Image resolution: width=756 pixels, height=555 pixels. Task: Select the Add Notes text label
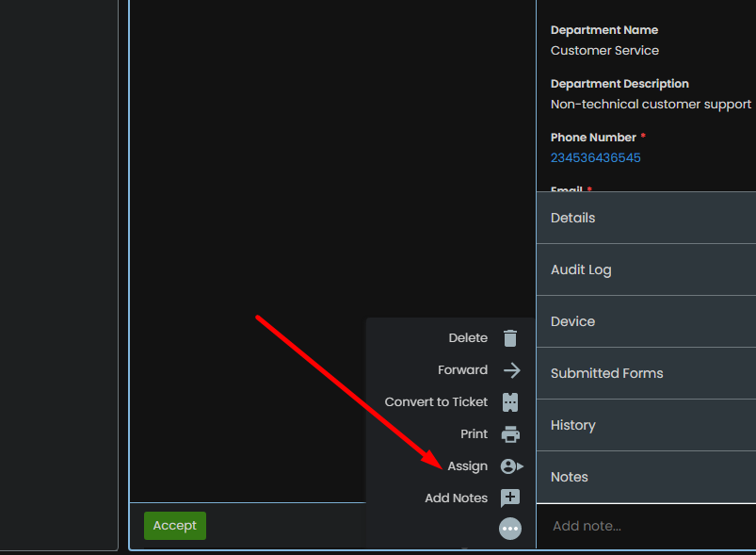click(x=456, y=498)
